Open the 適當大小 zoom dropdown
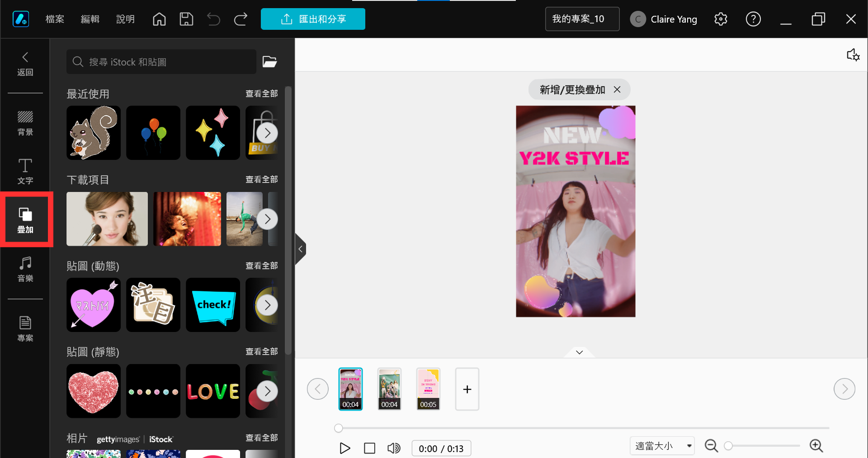The image size is (868, 458). tap(662, 446)
